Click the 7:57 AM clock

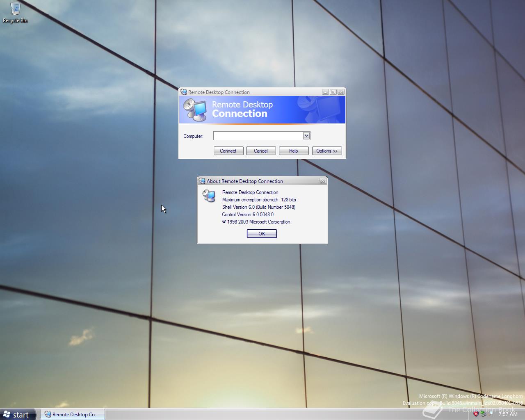click(508, 414)
